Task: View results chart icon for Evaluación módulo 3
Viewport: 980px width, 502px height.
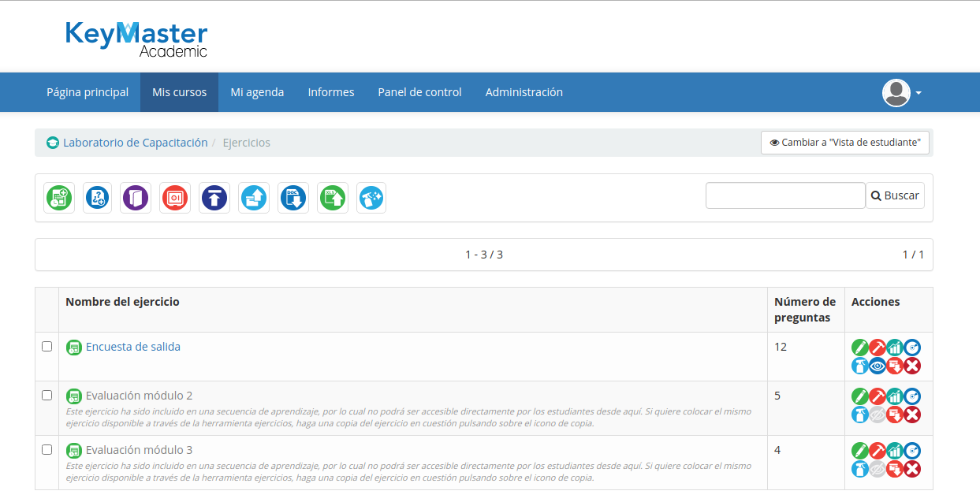Action: click(x=895, y=451)
